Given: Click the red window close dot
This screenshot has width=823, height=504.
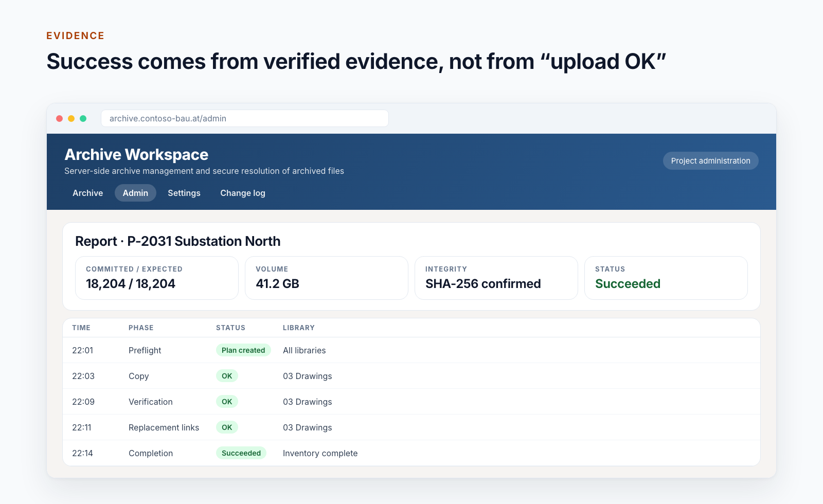Looking at the screenshot, I should pos(59,118).
